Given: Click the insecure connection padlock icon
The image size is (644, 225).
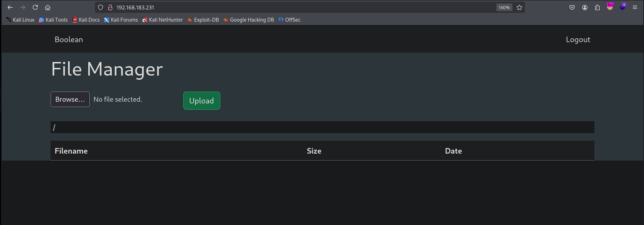Looking at the screenshot, I should pyautogui.click(x=110, y=7).
